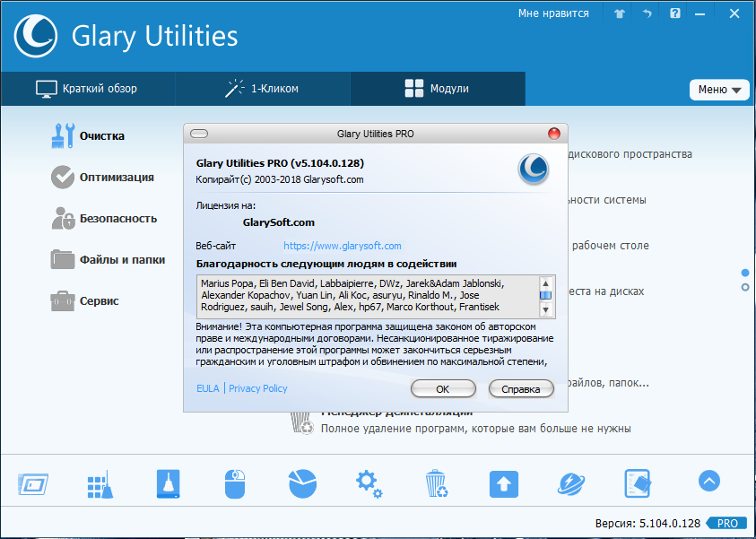Select the Модули tab

[x=438, y=89]
